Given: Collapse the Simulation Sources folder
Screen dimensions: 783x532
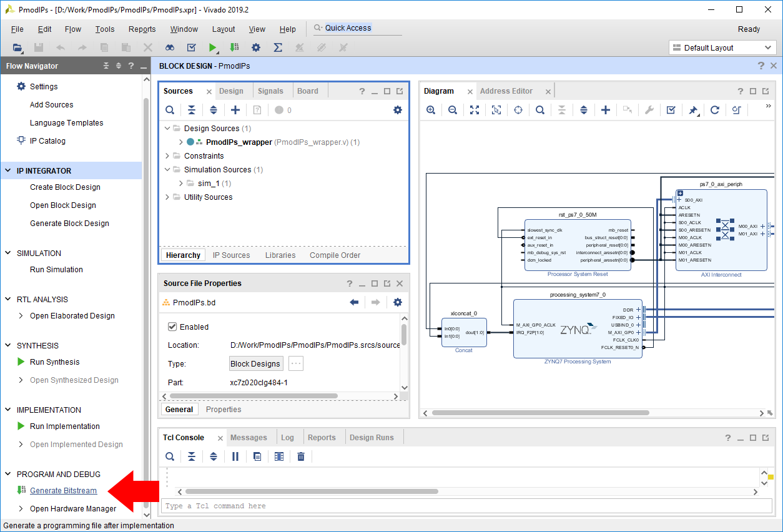Looking at the screenshot, I should click(x=167, y=170).
